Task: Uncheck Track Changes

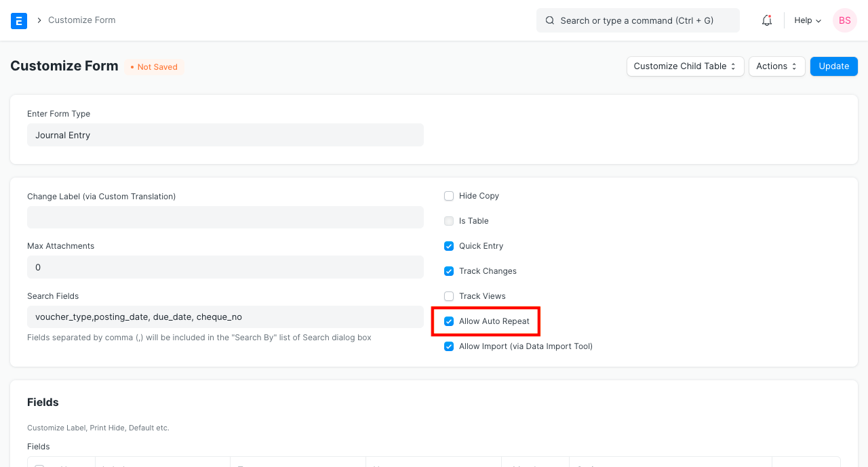Action: point(449,270)
